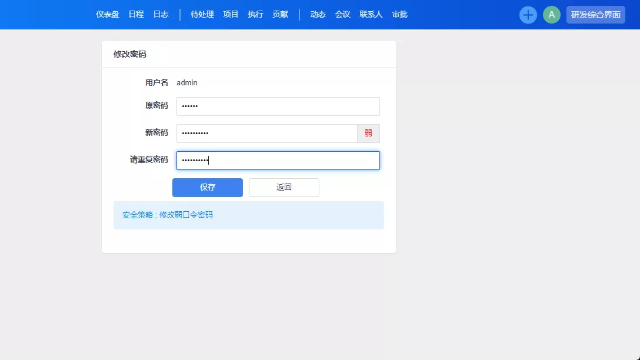Open the green 'A' user avatar menu
Image resolution: width=640 pixels, height=360 pixels.
551,15
